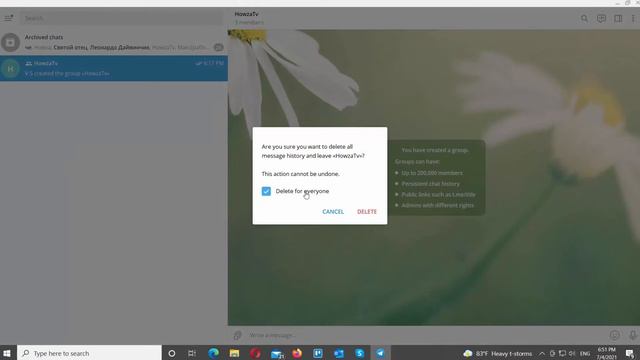The image size is (640, 360).
Task: Open the Windows notification center icon
Action: pyautogui.click(x=630, y=353)
